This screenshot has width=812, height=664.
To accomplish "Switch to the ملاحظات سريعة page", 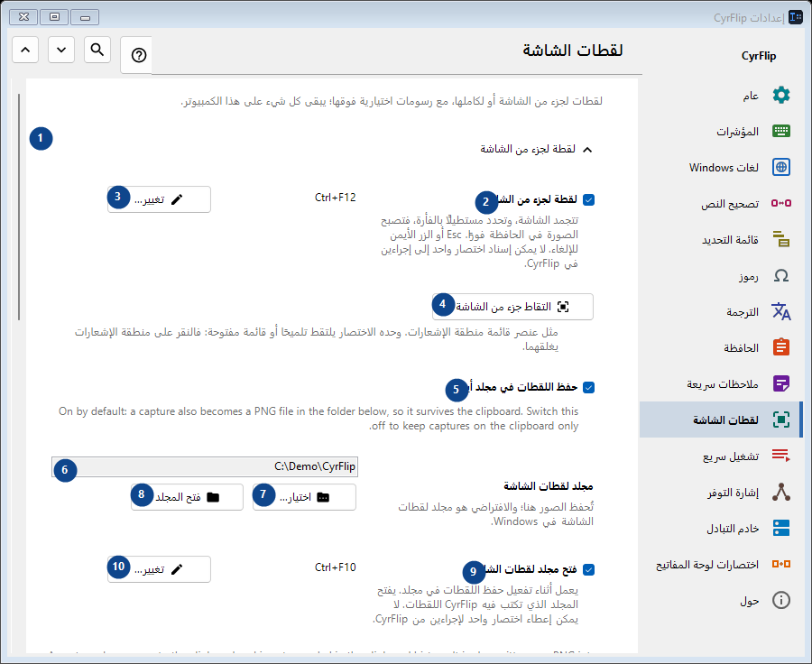I will tap(721, 383).
